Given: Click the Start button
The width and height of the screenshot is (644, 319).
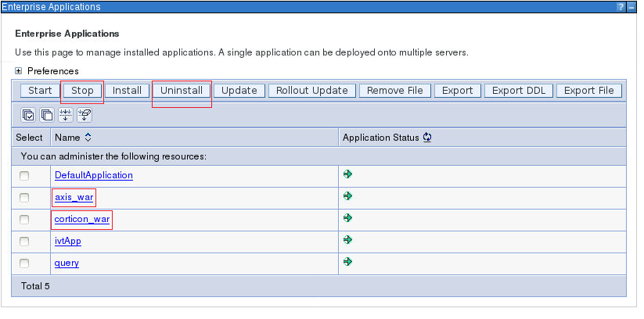Looking at the screenshot, I should (x=40, y=91).
